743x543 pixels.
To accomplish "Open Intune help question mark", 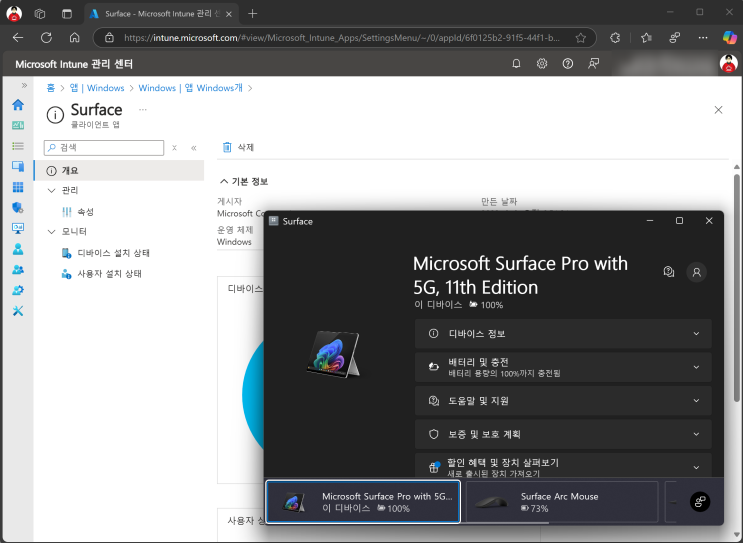I will pyautogui.click(x=568, y=63).
